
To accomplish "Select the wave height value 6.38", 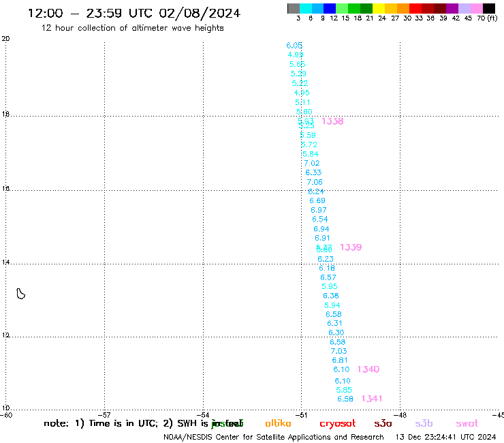I will [x=331, y=296].
